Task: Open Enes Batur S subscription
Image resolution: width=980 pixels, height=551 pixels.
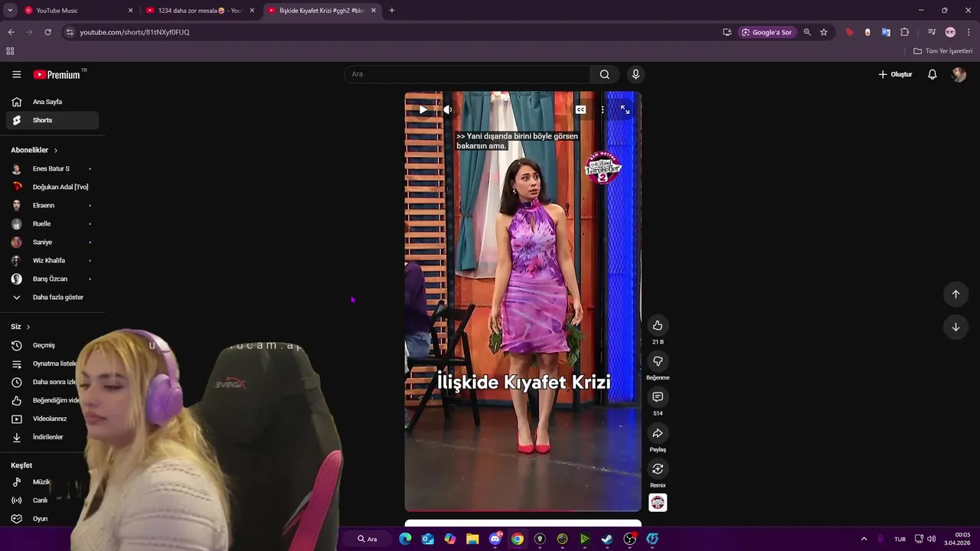Action: coord(52,168)
